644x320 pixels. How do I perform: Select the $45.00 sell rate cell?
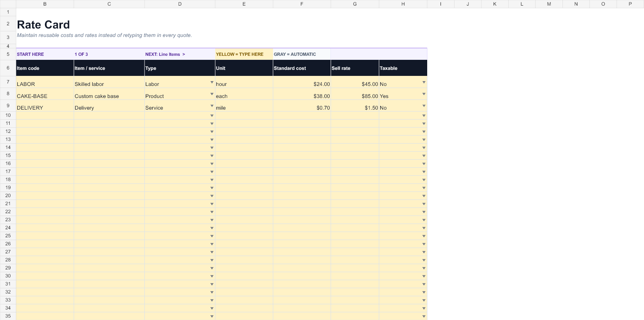click(x=355, y=82)
